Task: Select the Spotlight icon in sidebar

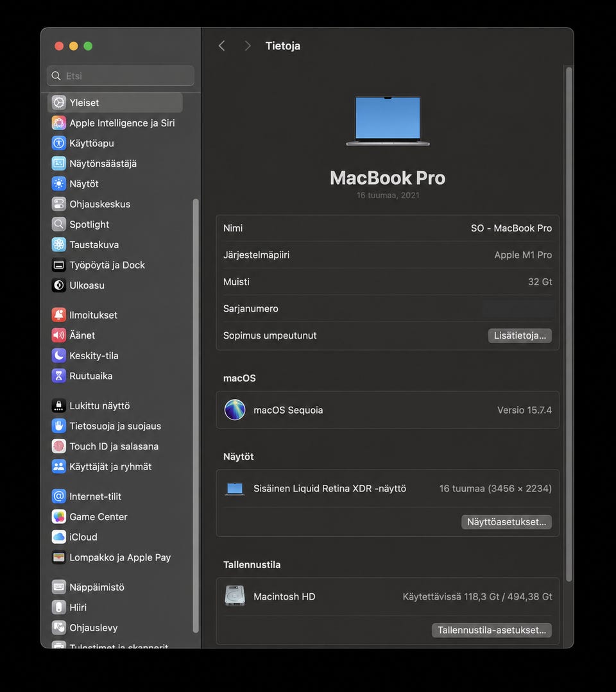Action: pyautogui.click(x=59, y=224)
